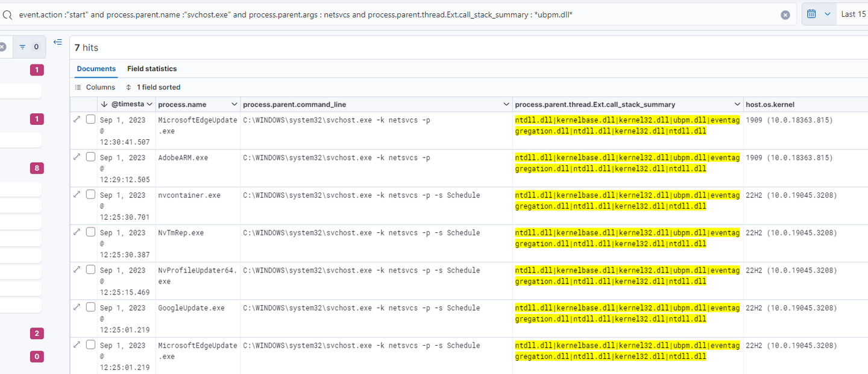Image resolution: width=868 pixels, height=374 pixels.
Task: Expand the nvcontainer.exe document row details
Action: [77, 195]
